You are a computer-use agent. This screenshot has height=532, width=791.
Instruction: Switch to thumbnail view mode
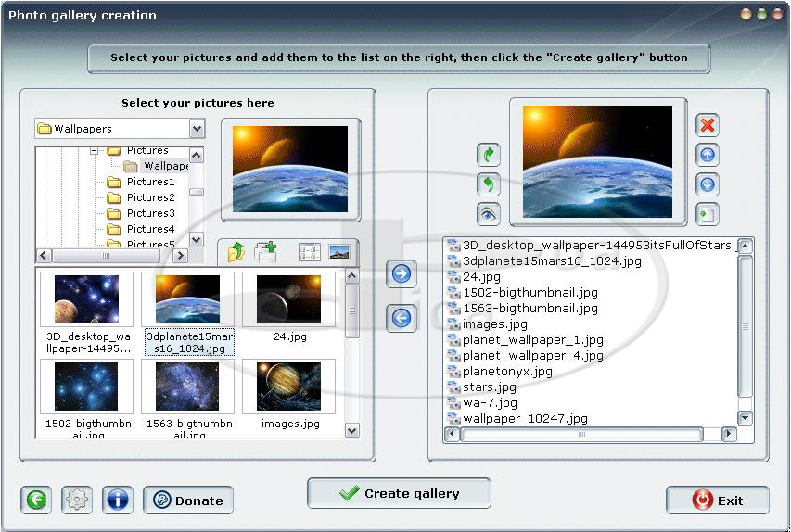coord(339,251)
